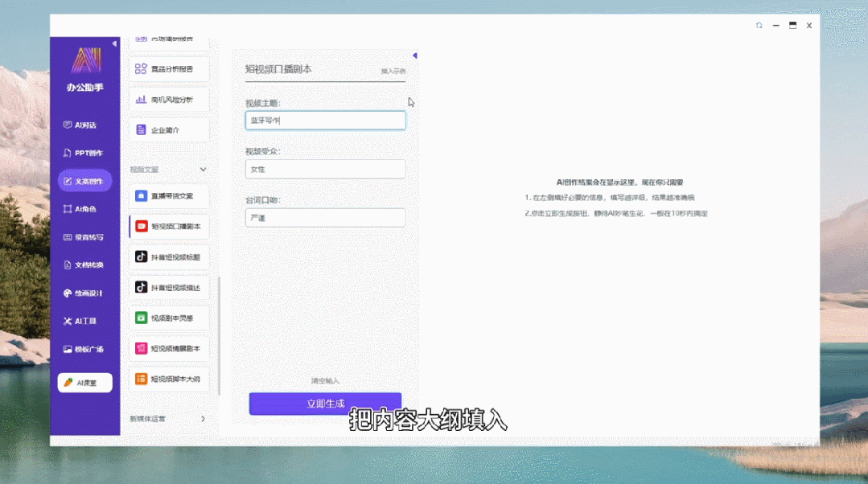Image resolution: width=868 pixels, height=484 pixels.
Task: Collapse the form panel via the purple triangle
Action: point(415,55)
